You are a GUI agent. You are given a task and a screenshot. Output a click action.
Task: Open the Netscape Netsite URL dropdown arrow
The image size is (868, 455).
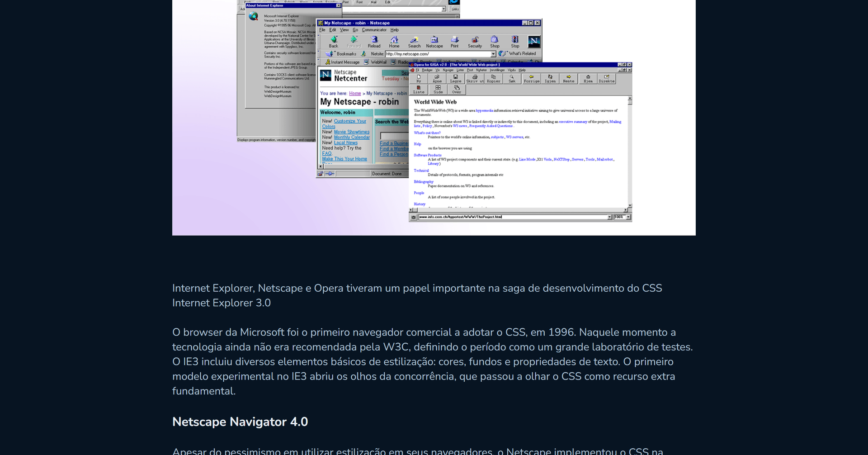click(x=493, y=54)
